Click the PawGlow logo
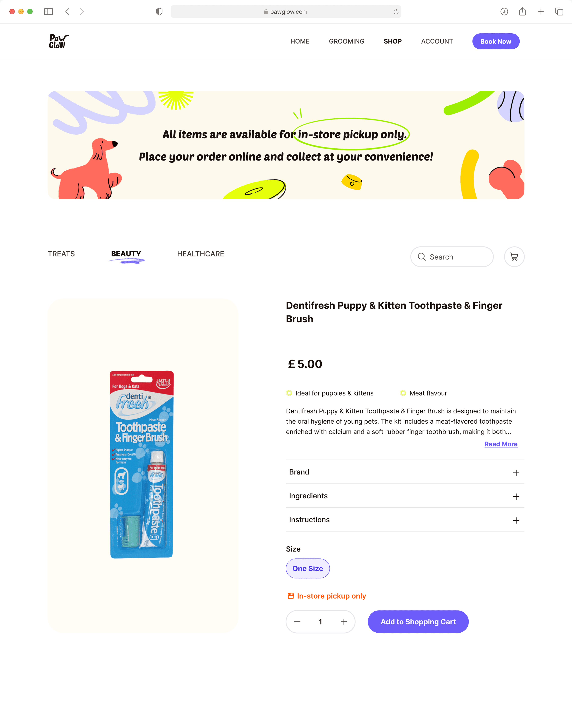Screen dimensions: 572x728 (x=59, y=41)
